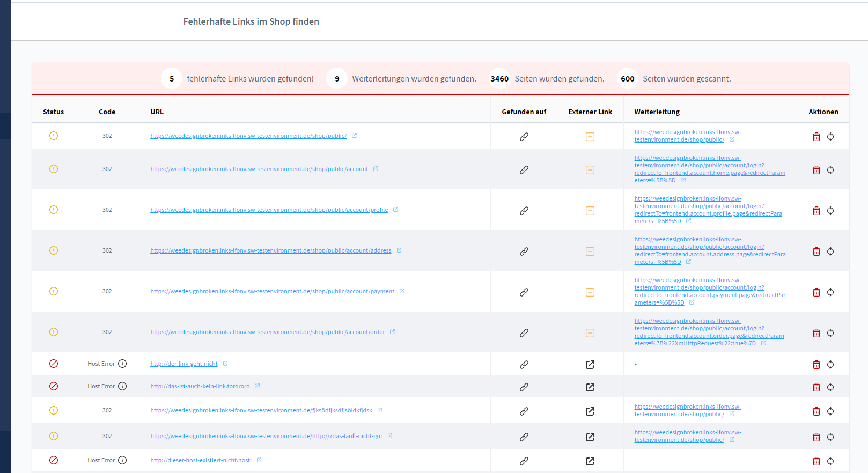Screen dimensions: 868x473
Task: Delete the das-ist-auch-kein-link.tororoo entry
Action: 816,387
